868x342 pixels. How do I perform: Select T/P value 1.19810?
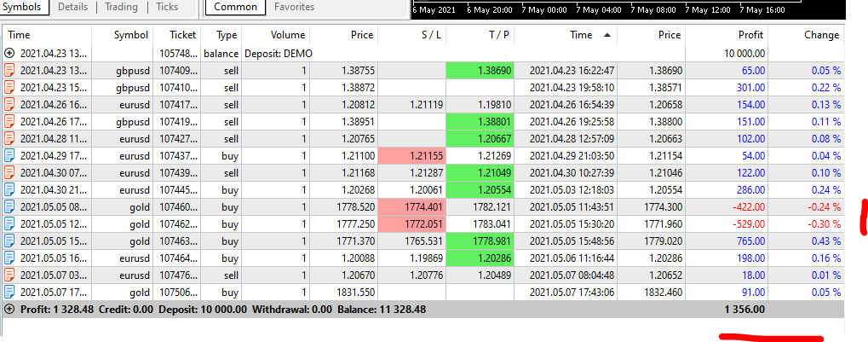[496, 105]
